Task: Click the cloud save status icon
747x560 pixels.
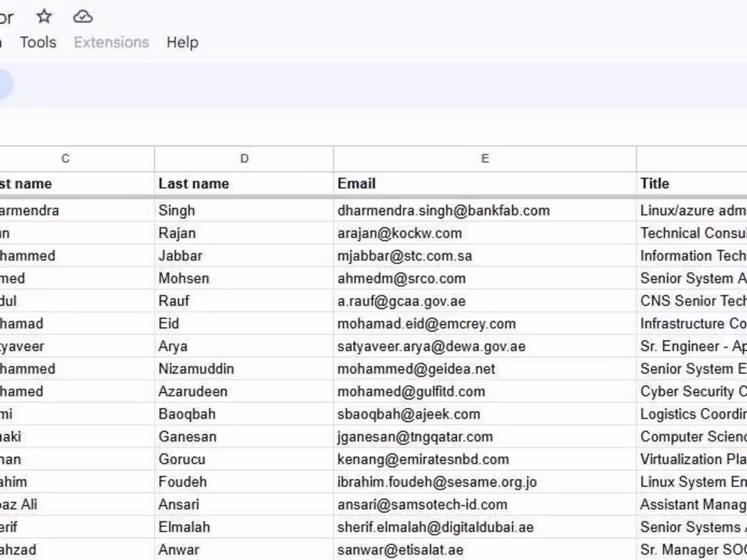Action: click(x=84, y=17)
